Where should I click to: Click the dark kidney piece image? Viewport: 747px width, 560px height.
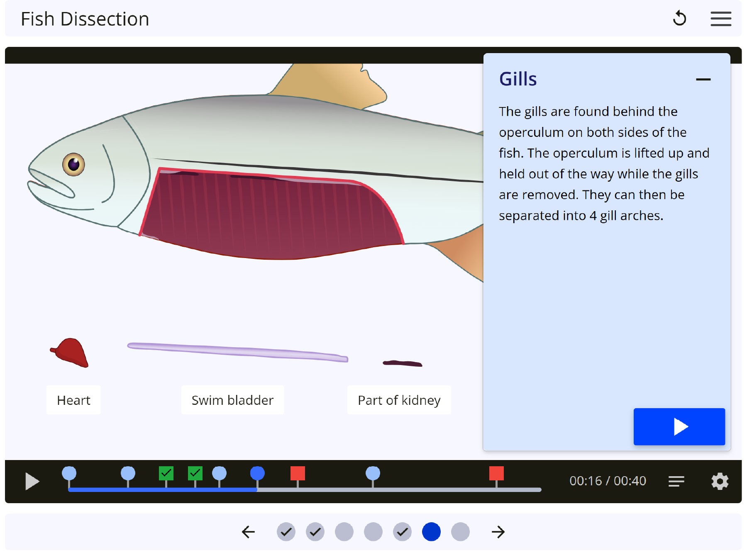point(402,363)
